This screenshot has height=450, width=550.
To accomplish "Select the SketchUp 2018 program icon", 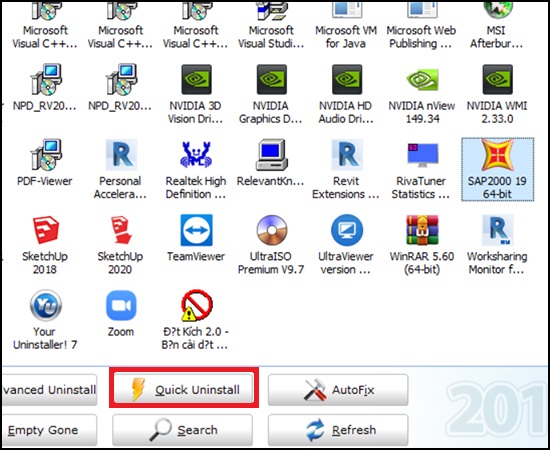I will pos(46,230).
